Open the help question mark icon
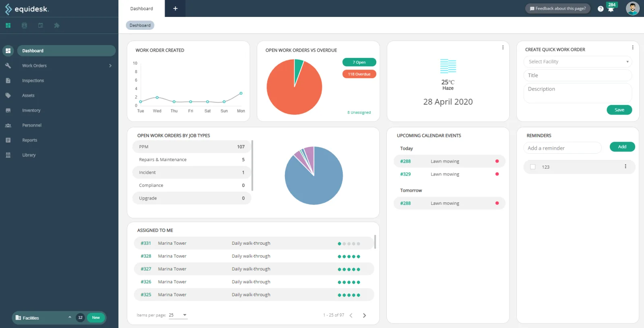The width and height of the screenshot is (644, 328). [601, 8]
